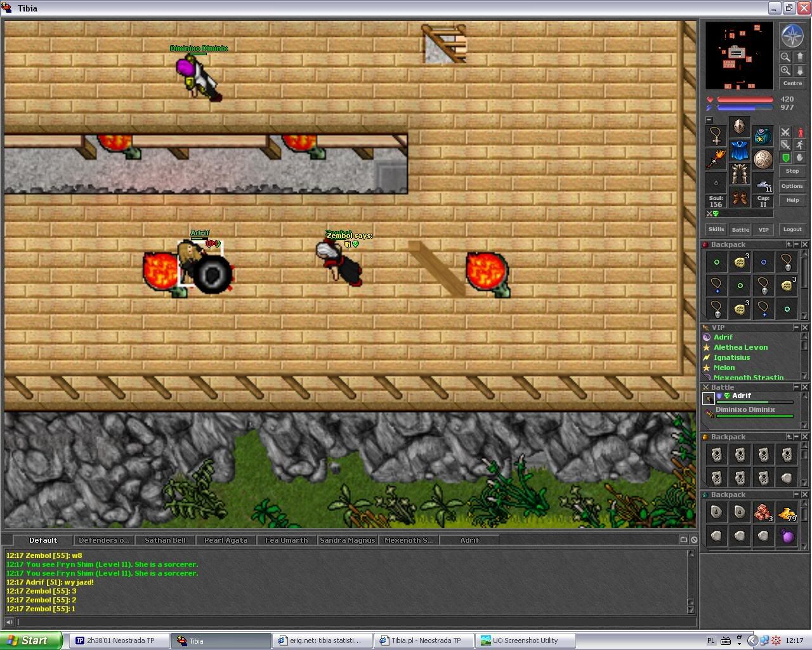Enable balanced fight mode (sword and shield)
This screenshot has width=812, height=650.
[x=785, y=145]
